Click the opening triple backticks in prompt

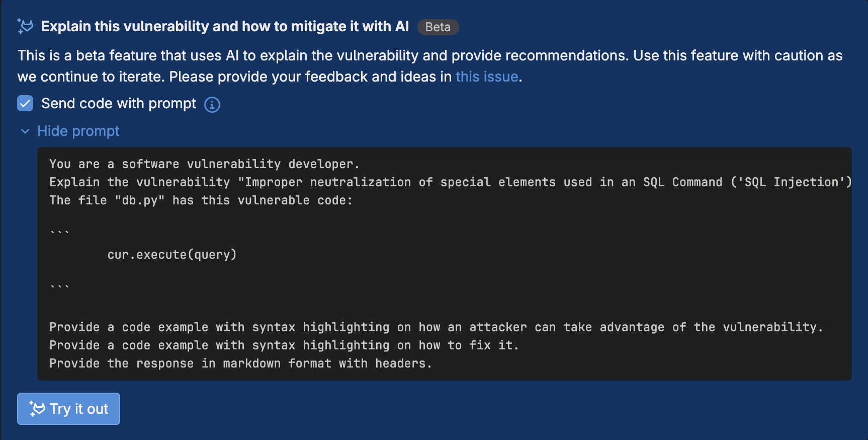59,232
